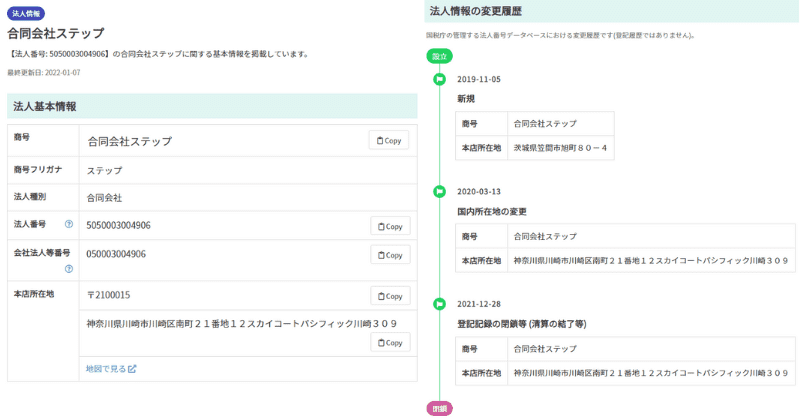Click the help icon under 会社法人等番号

(69, 268)
